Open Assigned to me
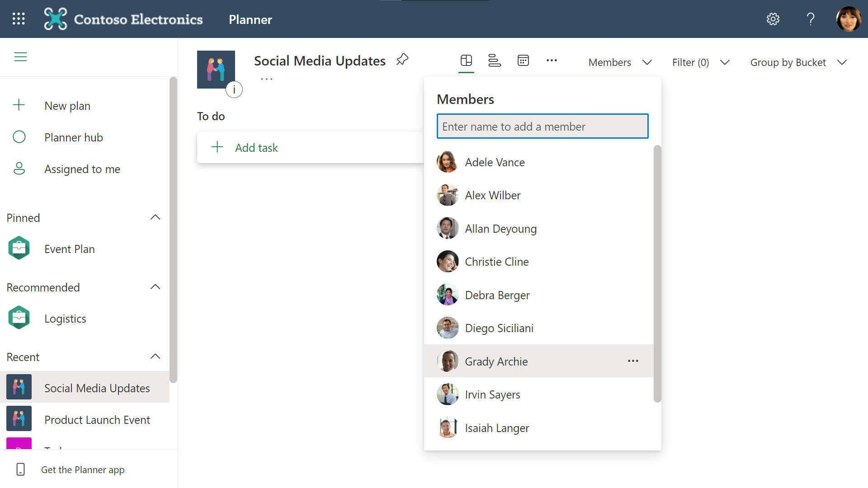 [x=82, y=169]
